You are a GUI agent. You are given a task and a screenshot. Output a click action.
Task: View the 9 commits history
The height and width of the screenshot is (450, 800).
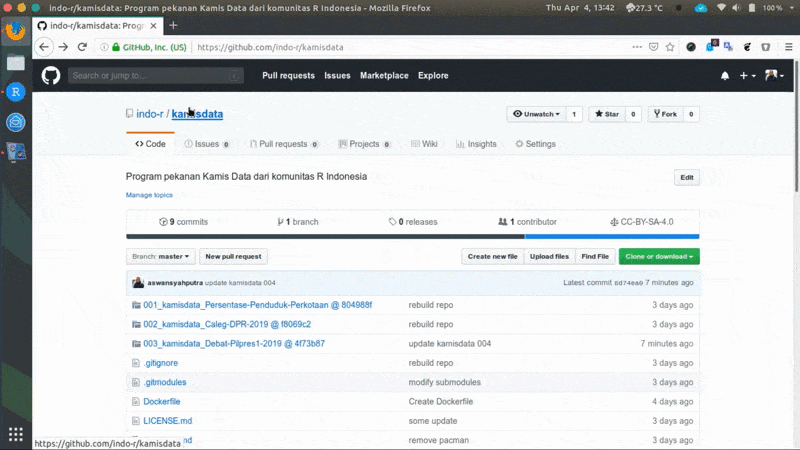pos(183,222)
